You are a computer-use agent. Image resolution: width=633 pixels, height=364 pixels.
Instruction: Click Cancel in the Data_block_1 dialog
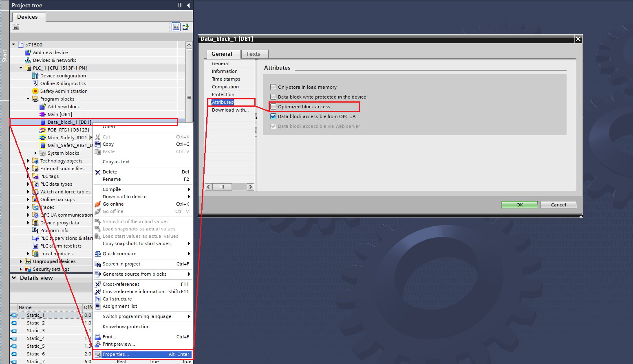pyautogui.click(x=558, y=205)
